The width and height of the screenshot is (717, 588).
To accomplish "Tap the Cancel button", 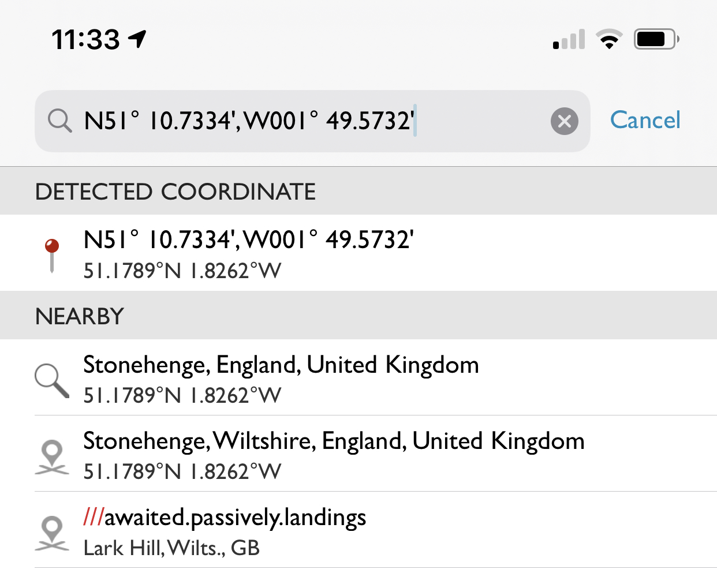I will pyautogui.click(x=645, y=120).
